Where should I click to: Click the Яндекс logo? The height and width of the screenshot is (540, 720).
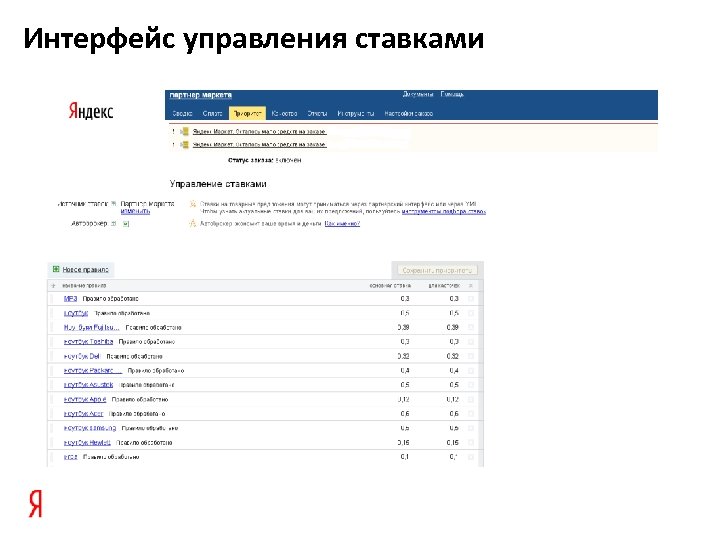pyautogui.click(x=90, y=111)
